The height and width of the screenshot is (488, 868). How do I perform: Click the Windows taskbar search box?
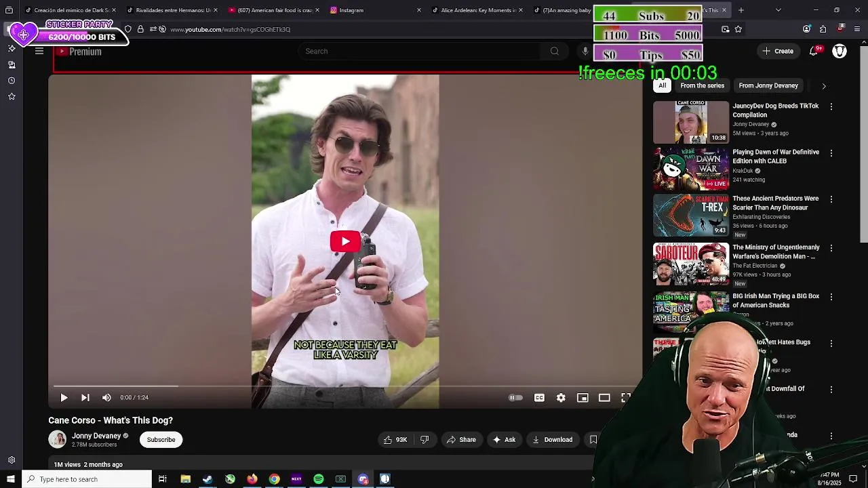coord(87,479)
